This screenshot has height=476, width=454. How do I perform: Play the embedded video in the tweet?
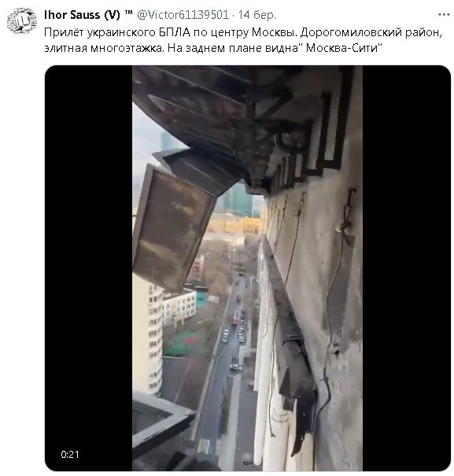[x=247, y=268]
